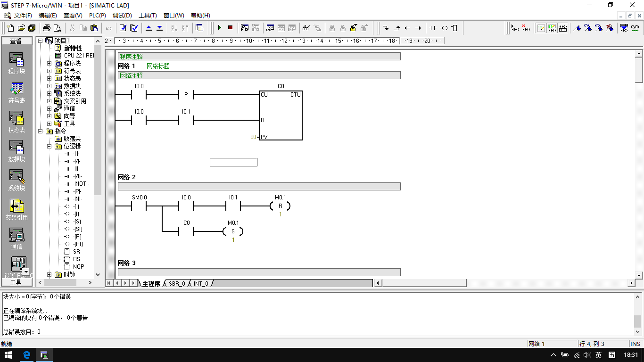
Task: Expand the 程序块 tree node
Action: pos(50,63)
